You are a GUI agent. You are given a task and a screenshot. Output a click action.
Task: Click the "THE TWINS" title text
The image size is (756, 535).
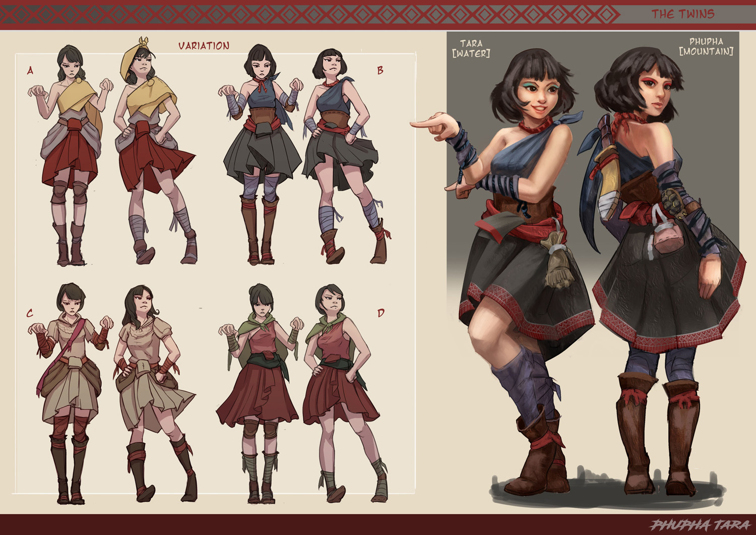coord(682,14)
